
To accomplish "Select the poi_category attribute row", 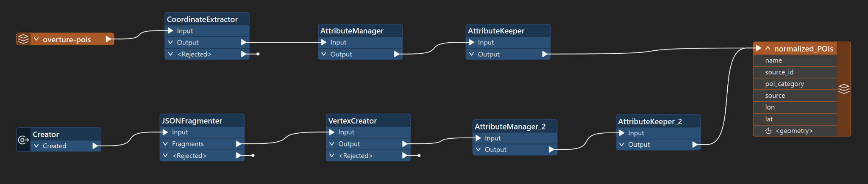I will tap(795, 84).
